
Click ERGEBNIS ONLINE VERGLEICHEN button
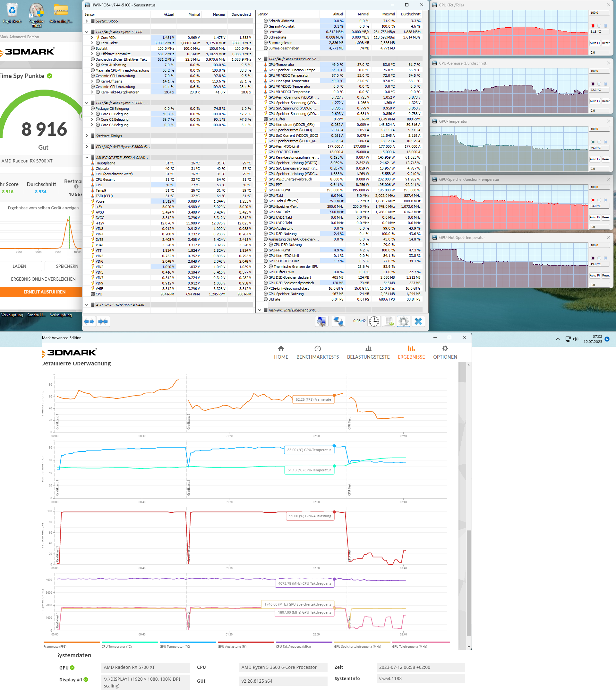tap(43, 279)
